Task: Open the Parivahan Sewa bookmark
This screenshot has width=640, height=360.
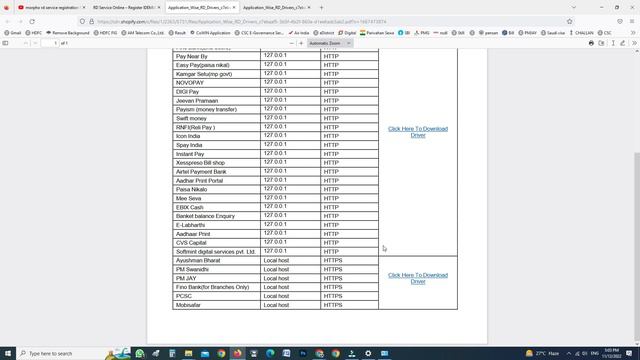Action: pyautogui.click(x=377, y=33)
